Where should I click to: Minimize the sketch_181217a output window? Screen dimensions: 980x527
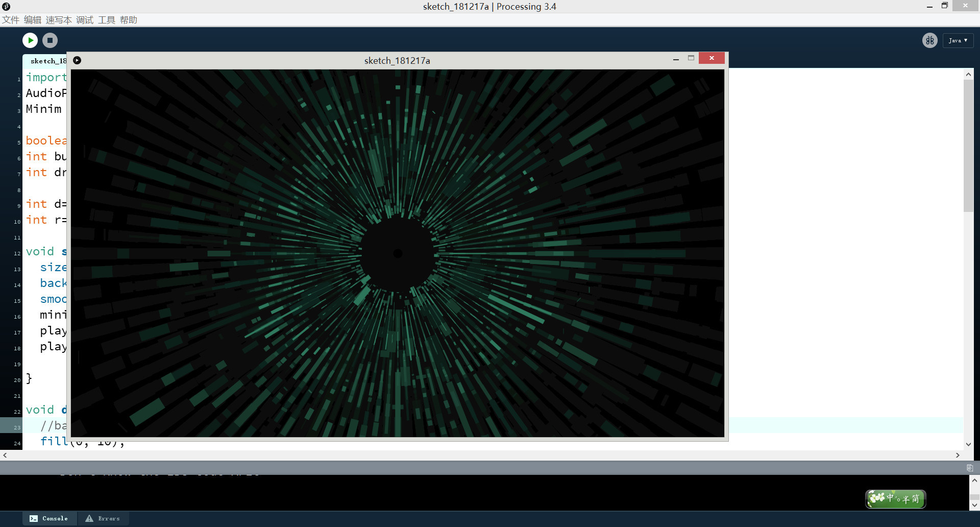pos(676,59)
